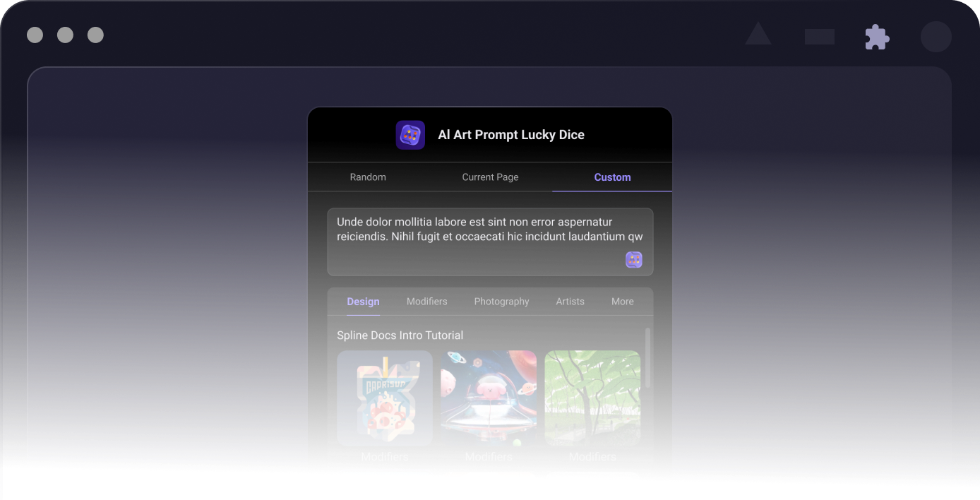980x500 pixels.
Task: Click the panel's vertical scrollbar
Action: click(648, 357)
